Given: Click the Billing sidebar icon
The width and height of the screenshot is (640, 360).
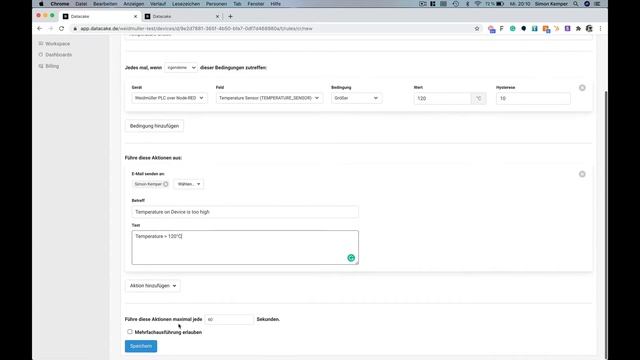Looking at the screenshot, I should [x=41, y=66].
